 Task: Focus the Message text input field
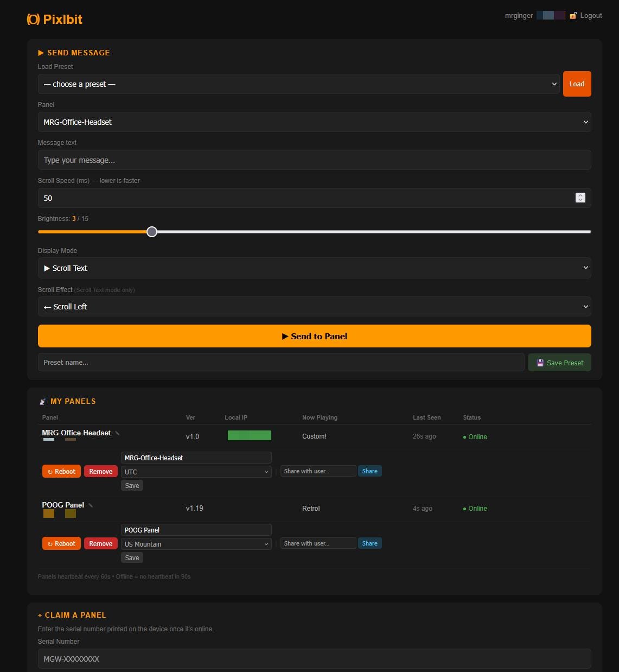pos(314,160)
